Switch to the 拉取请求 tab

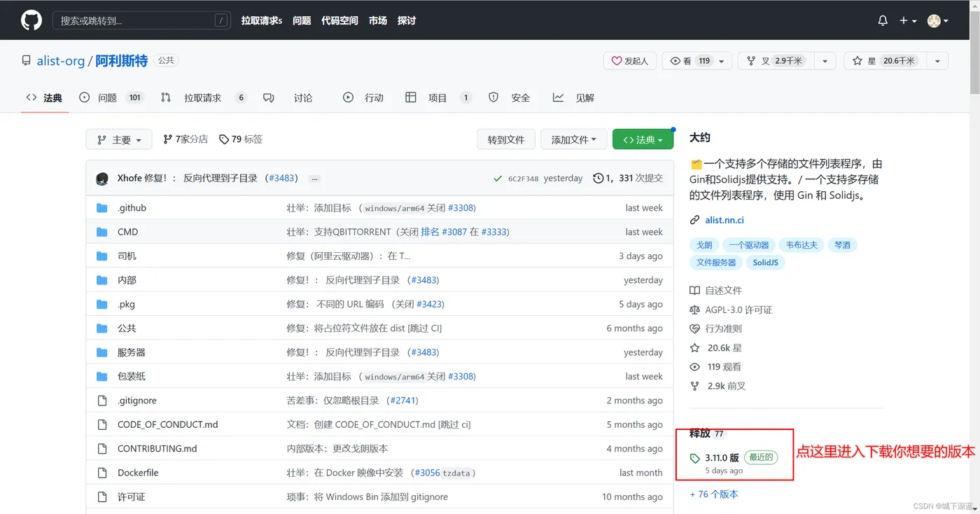pos(204,97)
